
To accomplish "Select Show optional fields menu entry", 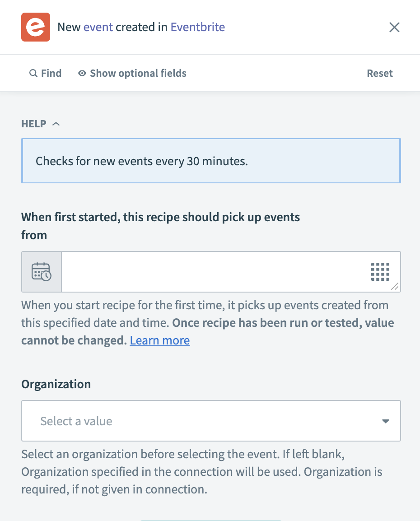I will coord(132,73).
